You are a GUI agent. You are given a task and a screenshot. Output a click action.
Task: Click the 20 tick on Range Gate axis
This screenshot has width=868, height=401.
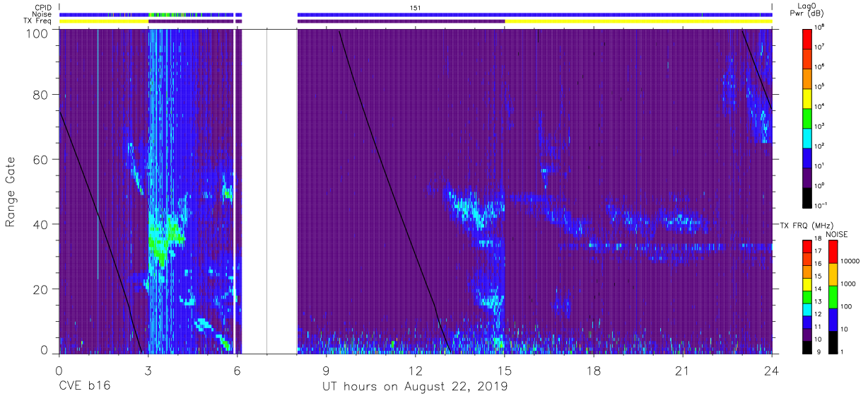tap(42, 289)
